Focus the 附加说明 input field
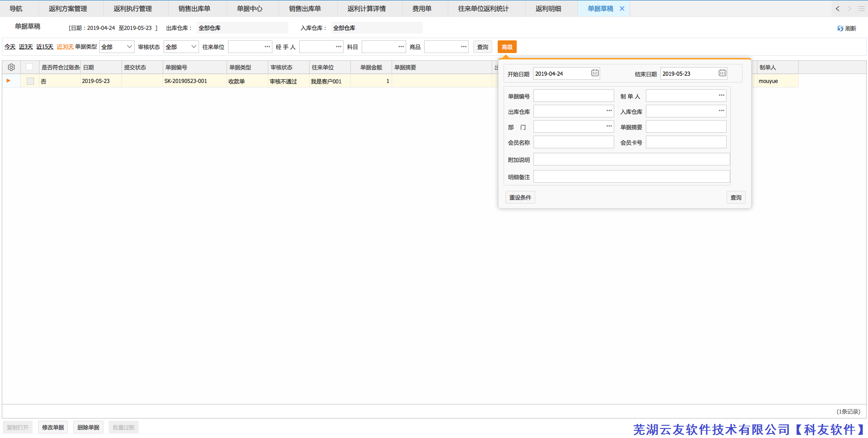Screen dimensions: 868x438 point(632,159)
